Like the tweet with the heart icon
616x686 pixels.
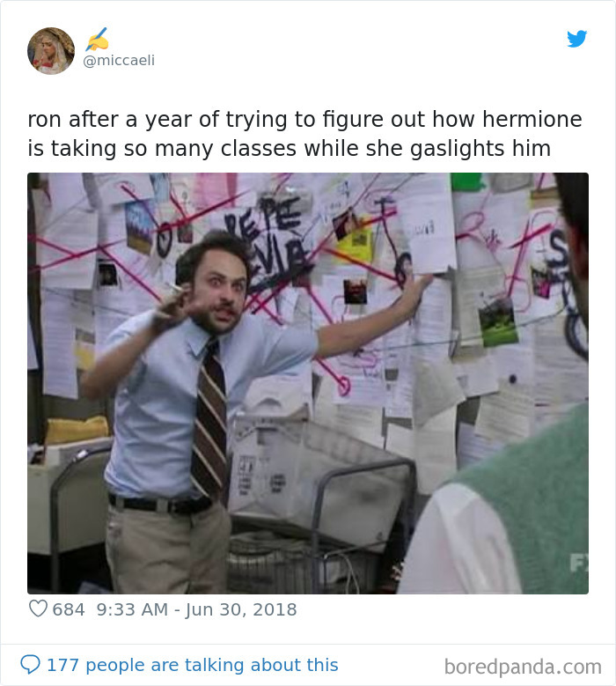(x=38, y=609)
